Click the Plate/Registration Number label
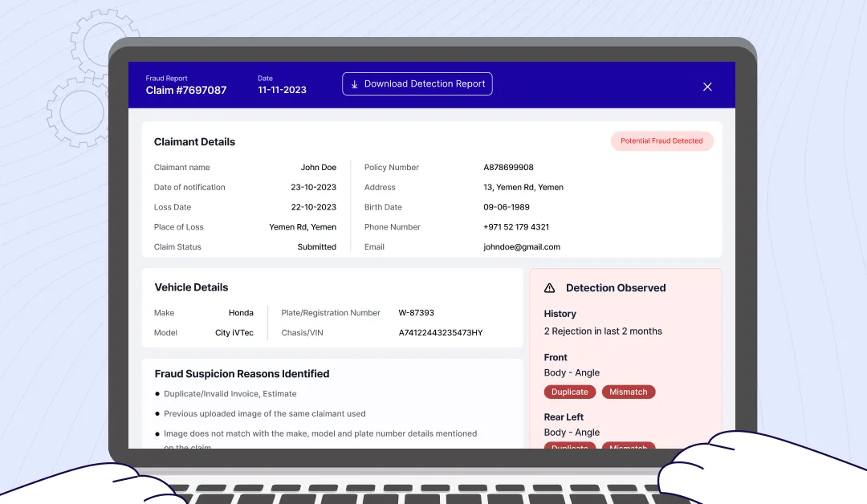This screenshot has width=867, height=504. [331, 313]
